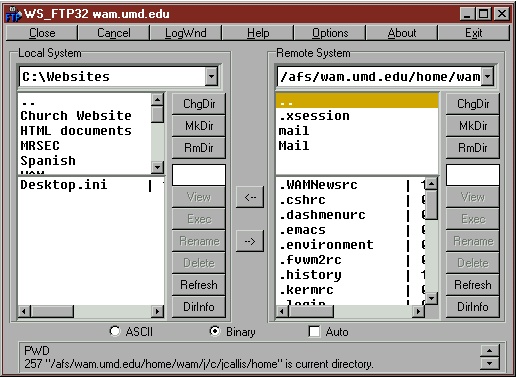516x378 pixels.
Task: Expand the C:\Websites local path dropdown
Action: coord(212,76)
